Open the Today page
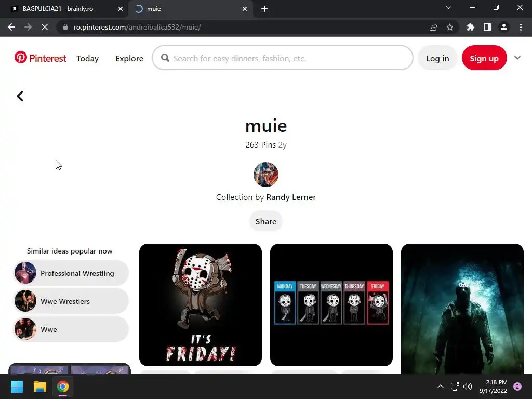This screenshot has height=399, width=532. click(87, 58)
